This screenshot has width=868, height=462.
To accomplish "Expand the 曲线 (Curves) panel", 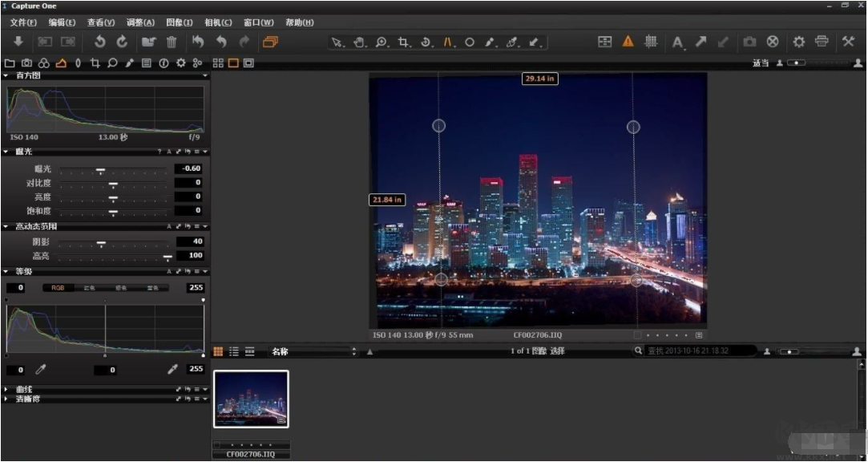I will click(x=6, y=389).
